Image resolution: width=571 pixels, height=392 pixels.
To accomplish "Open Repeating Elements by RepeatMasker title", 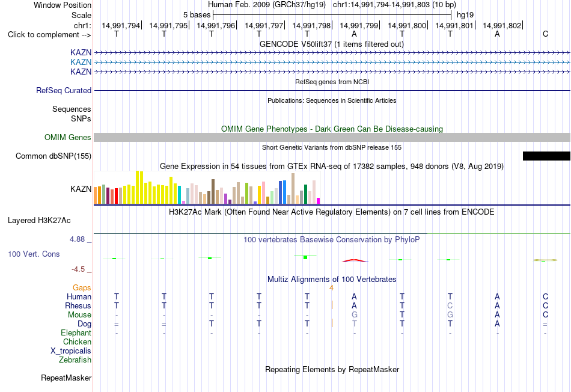I will coord(332,369).
